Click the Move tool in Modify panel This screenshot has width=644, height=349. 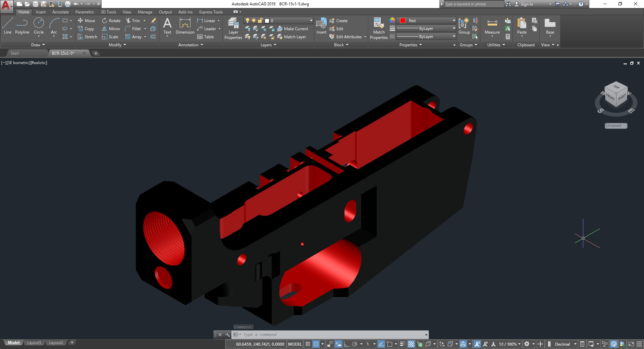tap(87, 20)
